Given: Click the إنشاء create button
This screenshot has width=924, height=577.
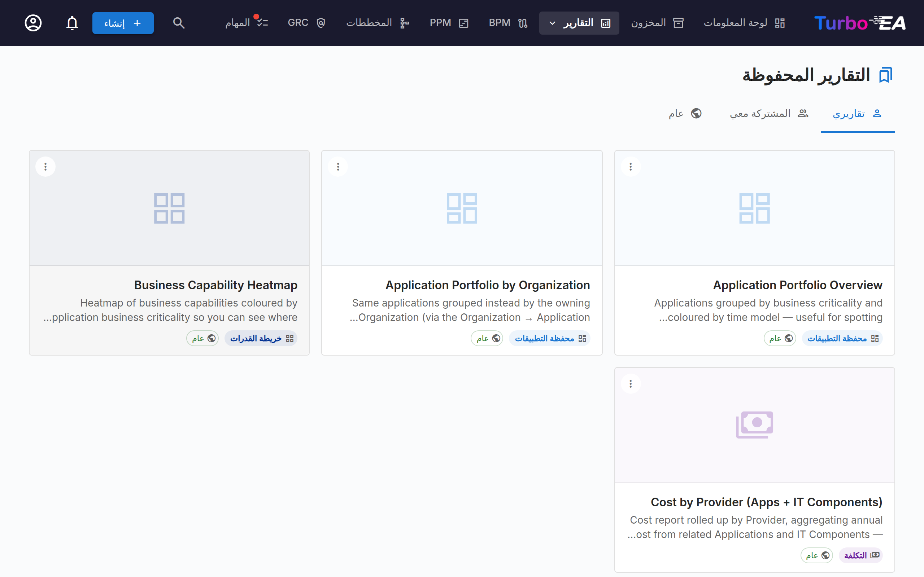Looking at the screenshot, I should [123, 23].
